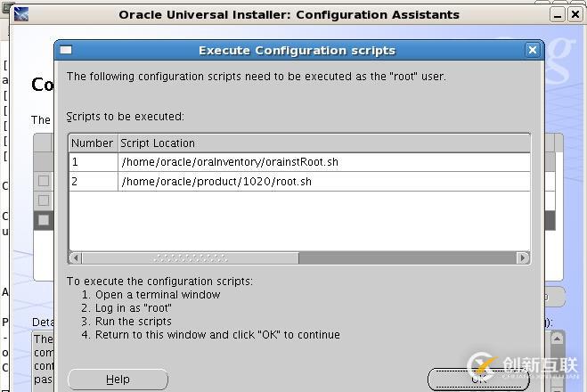Click the Number column header
The height and width of the screenshot is (392, 587).
[94, 143]
